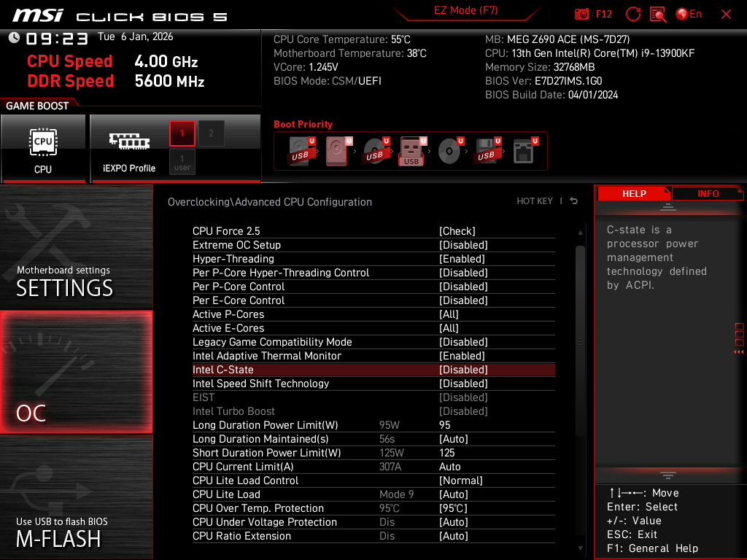
Task: Select the USB key boot device icon
Action: point(411,152)
